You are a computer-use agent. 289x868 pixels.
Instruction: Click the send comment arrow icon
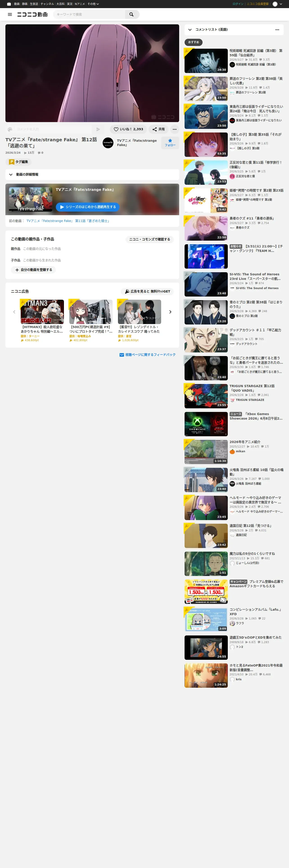point(98,129)
